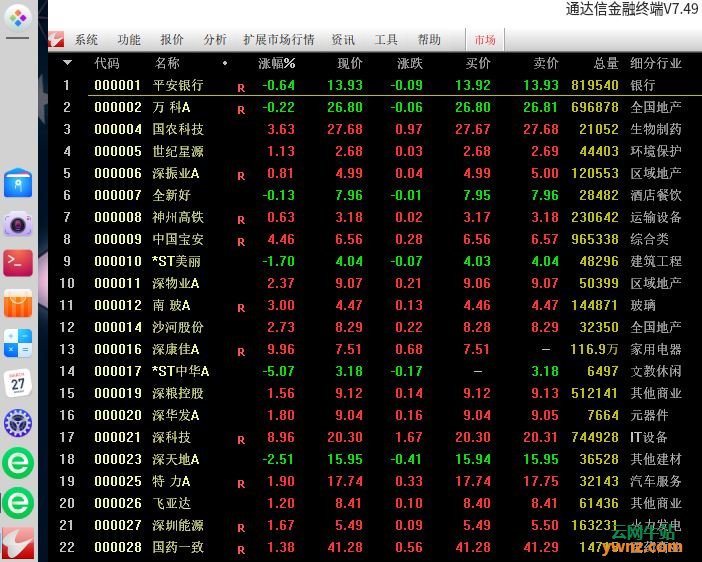Click stock code 000001

click(x=118, y=85)
